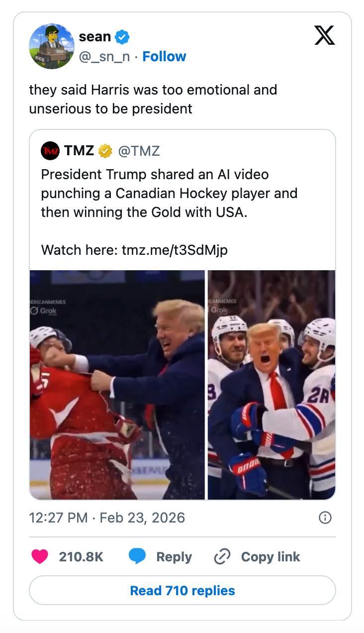The height and width of the screenshot is (633, 364).
Task: Open sean's cartoon profile avatar
Action: tap(52, 46)
